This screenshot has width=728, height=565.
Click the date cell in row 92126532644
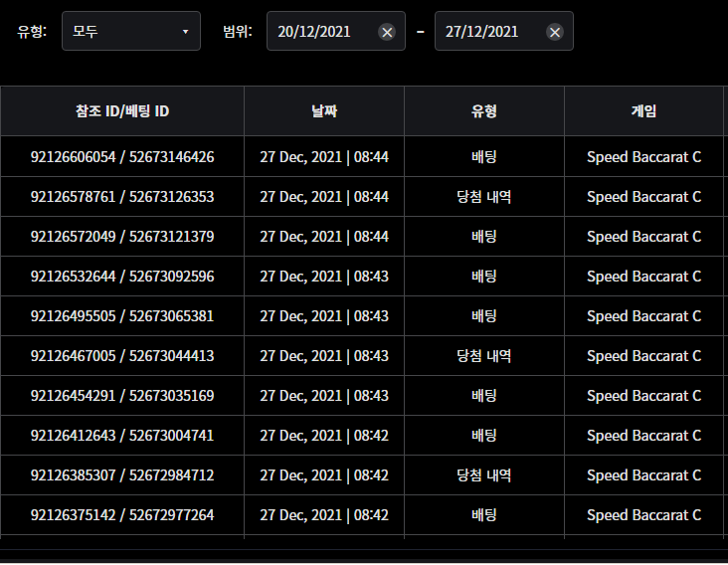click(x=324, y=277)
